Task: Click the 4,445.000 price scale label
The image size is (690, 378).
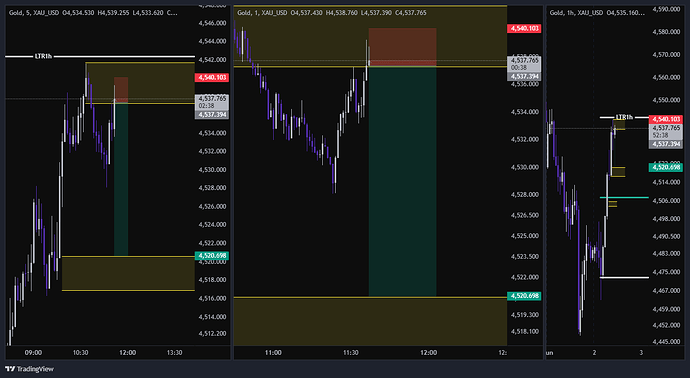Action: (x=666, y=341)
